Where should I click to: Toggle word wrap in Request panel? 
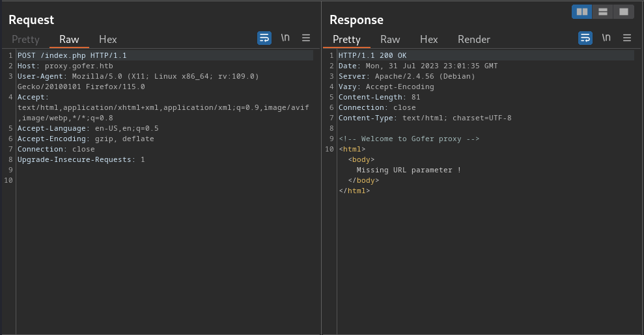(x=264, y=38)
